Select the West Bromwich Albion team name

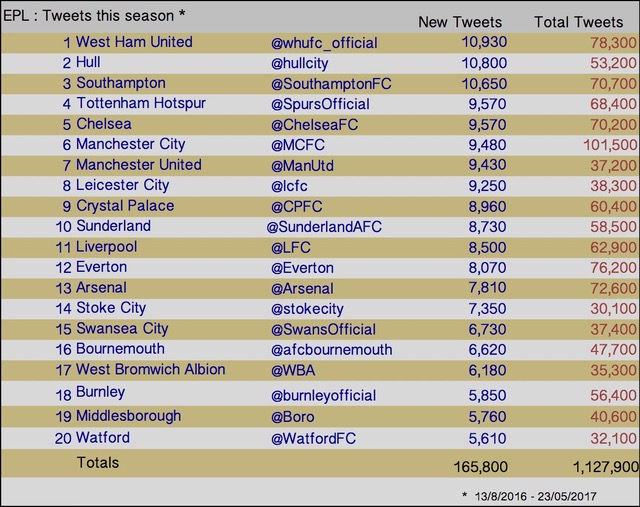click(151, 369)
